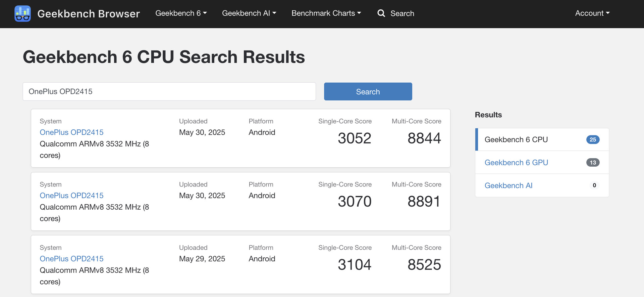Click the 25 count badge
The image size is (644, 297).
593,139
